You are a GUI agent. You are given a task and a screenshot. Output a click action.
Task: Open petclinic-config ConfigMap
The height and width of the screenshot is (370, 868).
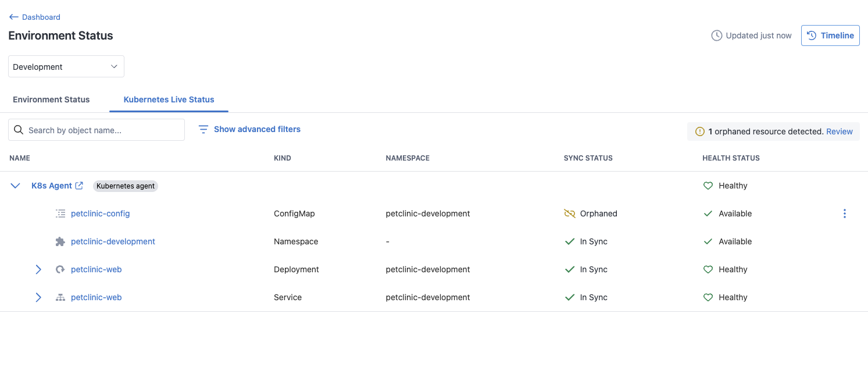point(101,214)
